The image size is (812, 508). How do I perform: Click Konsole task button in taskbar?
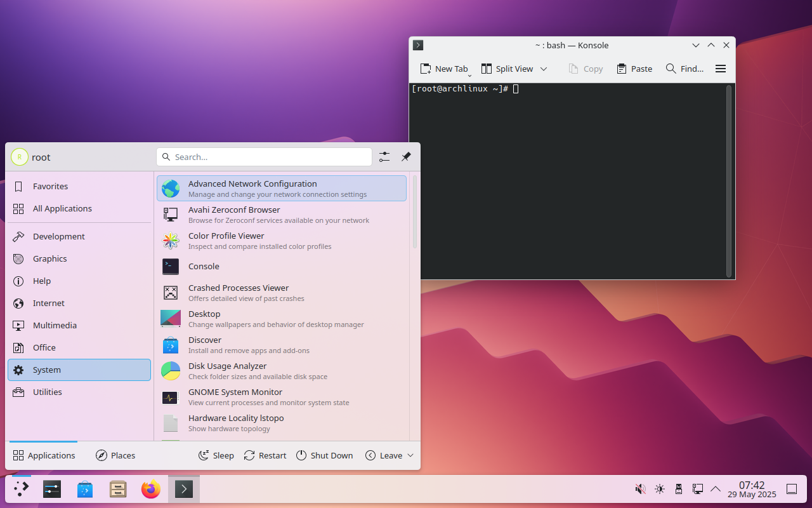[x=184, y=489]
